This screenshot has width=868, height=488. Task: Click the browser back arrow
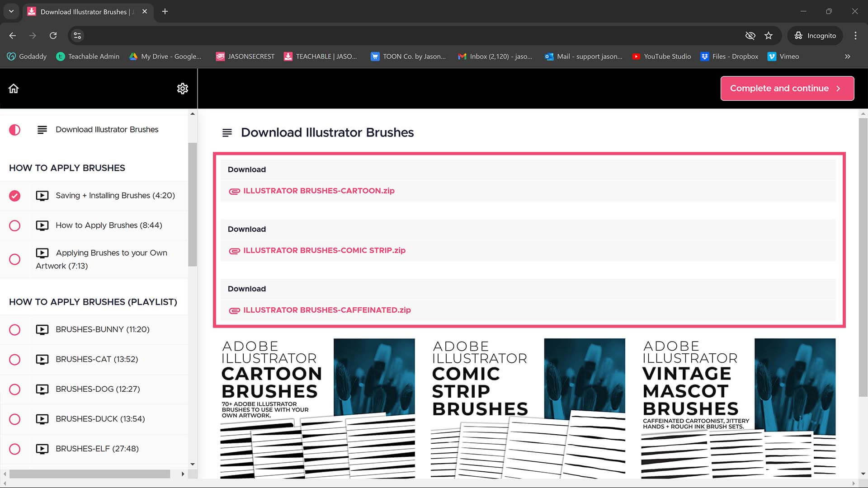click(x=13, y=36)
